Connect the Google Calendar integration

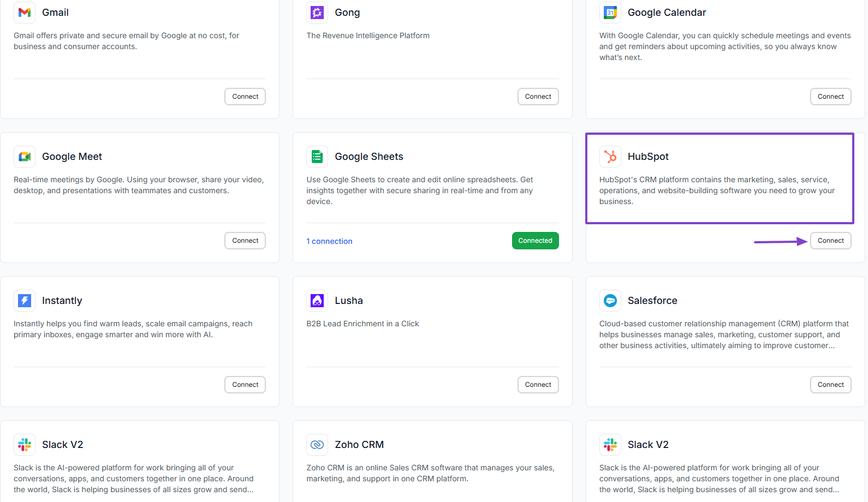[831, 97]
